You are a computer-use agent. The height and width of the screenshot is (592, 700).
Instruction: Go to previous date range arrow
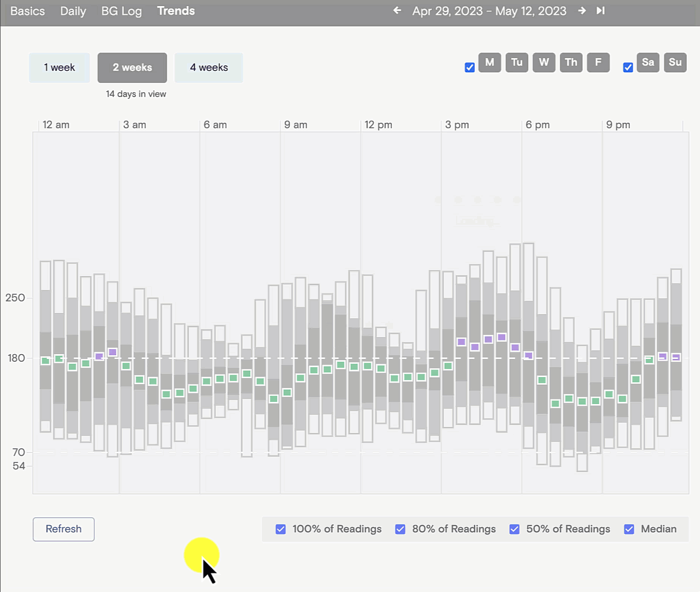(x=397, y=10)
